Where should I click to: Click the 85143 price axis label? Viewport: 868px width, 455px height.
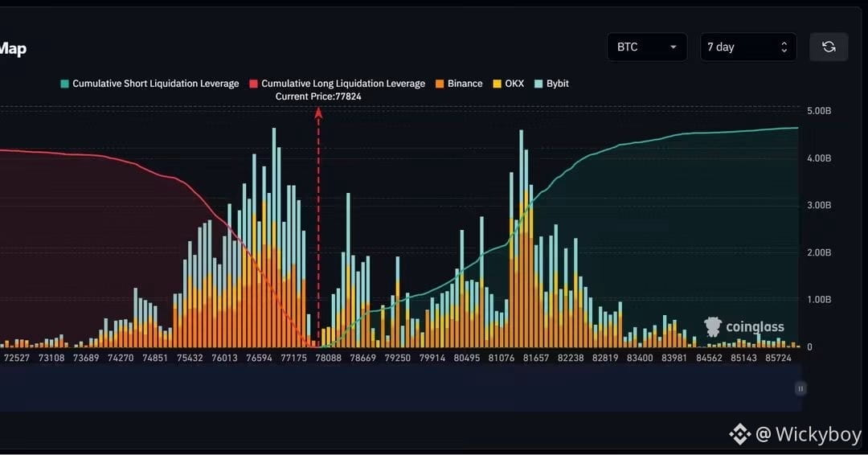[743, 359]
